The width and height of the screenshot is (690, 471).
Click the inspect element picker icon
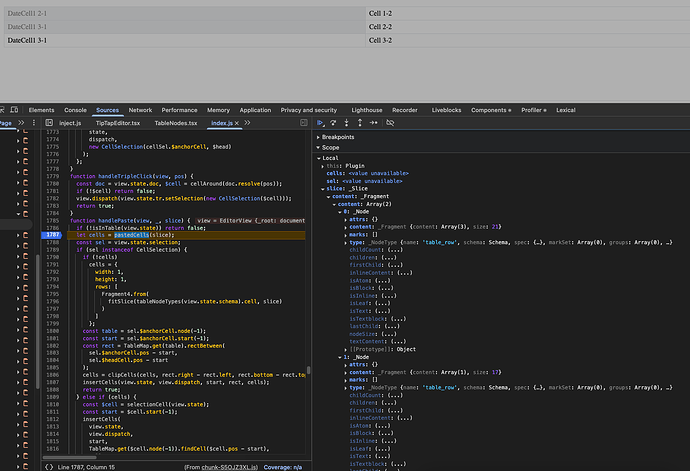pos(2,110)
